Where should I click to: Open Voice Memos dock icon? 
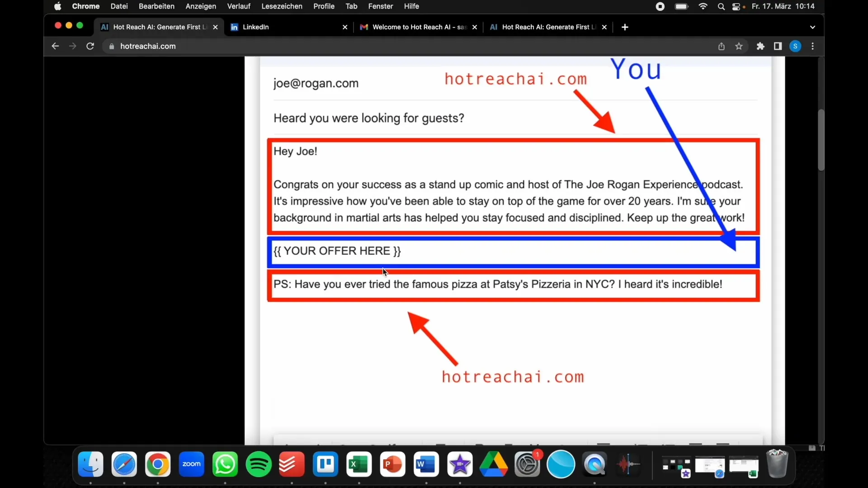628,464
